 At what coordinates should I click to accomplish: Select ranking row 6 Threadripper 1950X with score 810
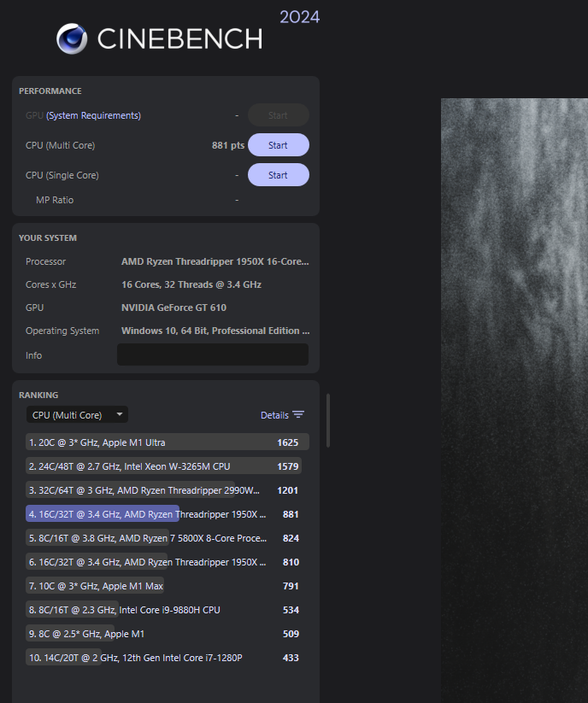coord(168,562)
